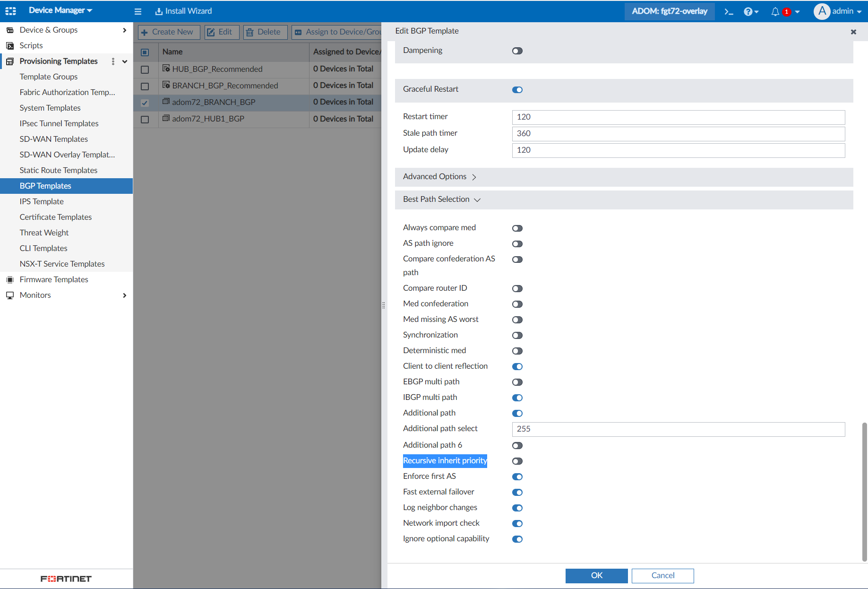Enable AS path ignore
The height and width of the screenshot is (589, 868).
click(517, 244)
